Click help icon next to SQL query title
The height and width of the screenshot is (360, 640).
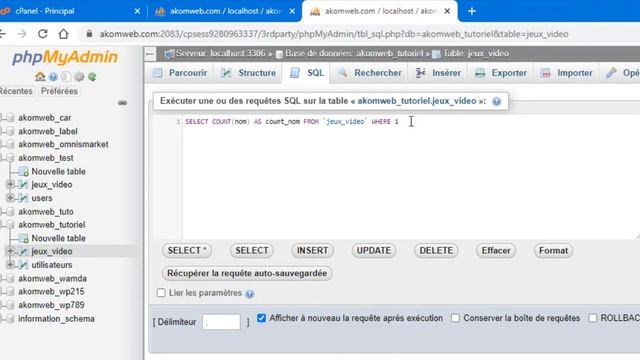496,101
